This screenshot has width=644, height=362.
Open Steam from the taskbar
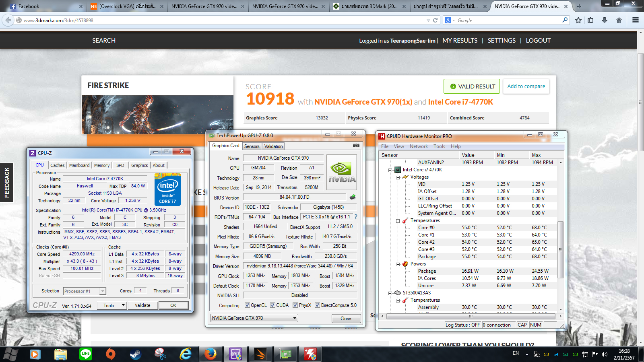coord(135,354)
